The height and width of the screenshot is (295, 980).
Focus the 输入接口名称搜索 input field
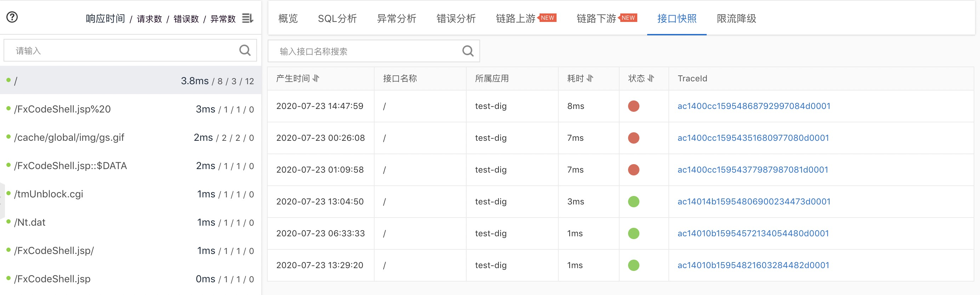click(365, 51)
